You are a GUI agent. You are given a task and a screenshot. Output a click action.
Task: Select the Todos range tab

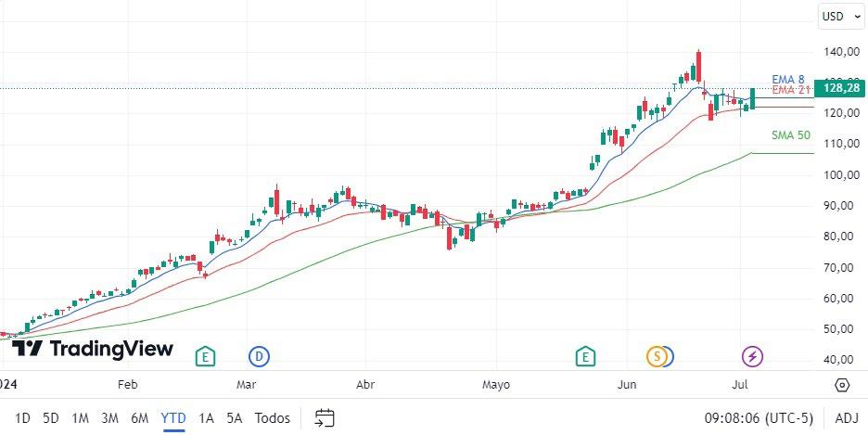[273, 418]
